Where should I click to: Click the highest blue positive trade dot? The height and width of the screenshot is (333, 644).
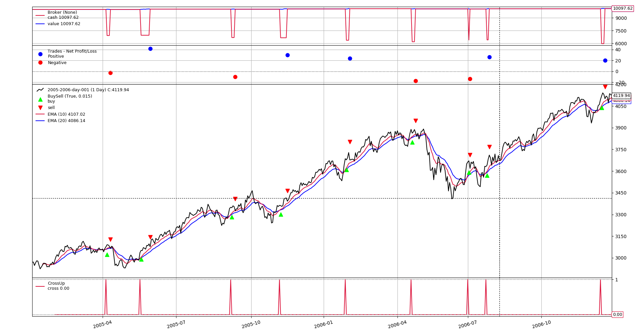coord(150,49)
